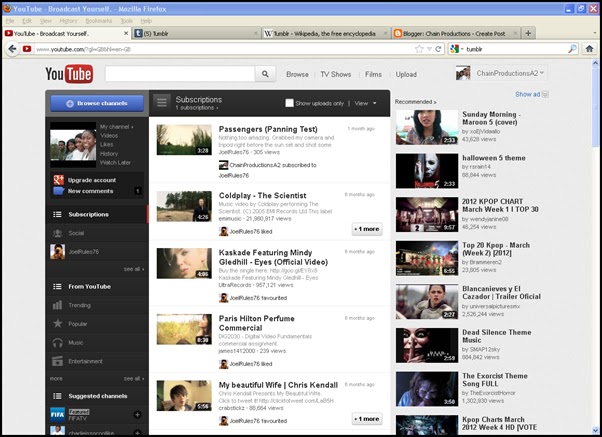602x437 pixels.
Task: Add FIFATV channel with plus icon
Action: pos(137,415)
